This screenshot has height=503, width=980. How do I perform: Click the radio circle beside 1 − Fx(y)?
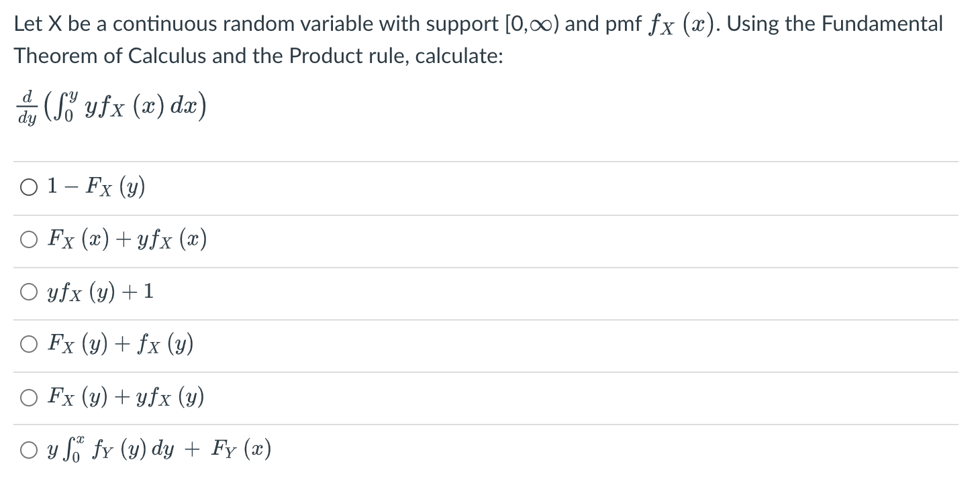pos(28,187)
